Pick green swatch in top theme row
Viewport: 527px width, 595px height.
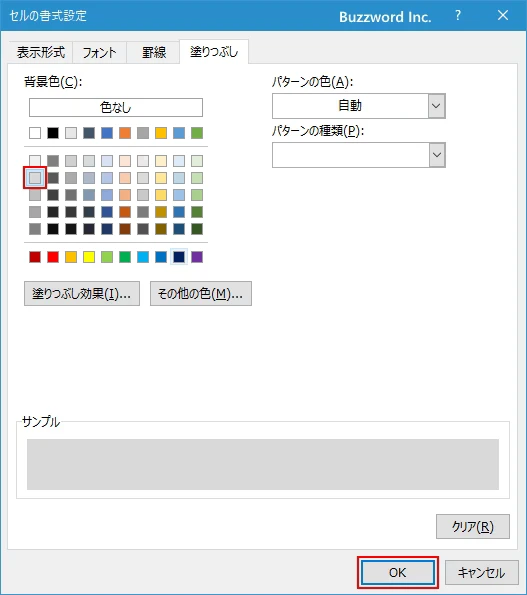tap(197, 133)
